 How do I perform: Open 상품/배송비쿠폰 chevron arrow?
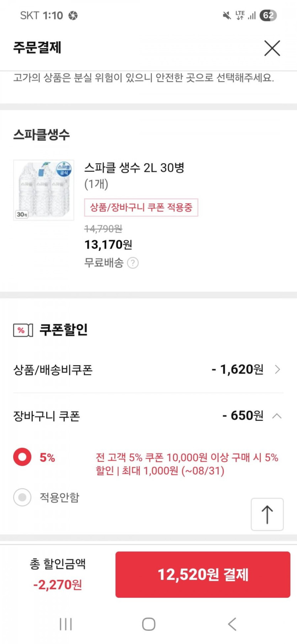point(278,370)
